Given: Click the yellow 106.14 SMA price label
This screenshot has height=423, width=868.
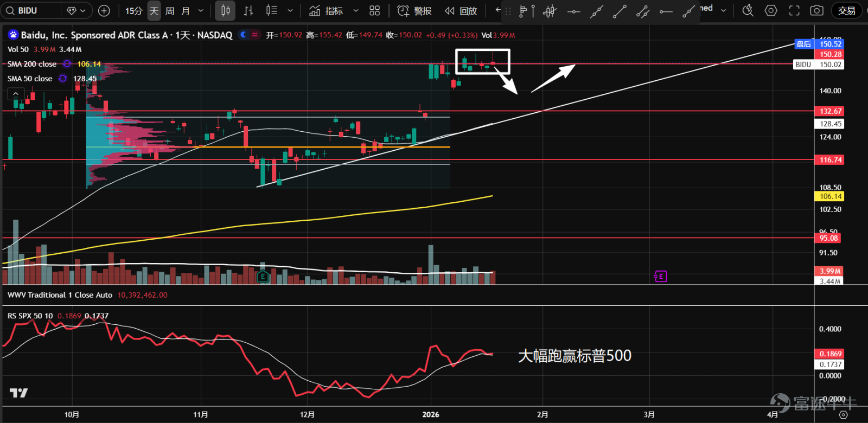Looking at the screenshot, I should pos(829,196).
